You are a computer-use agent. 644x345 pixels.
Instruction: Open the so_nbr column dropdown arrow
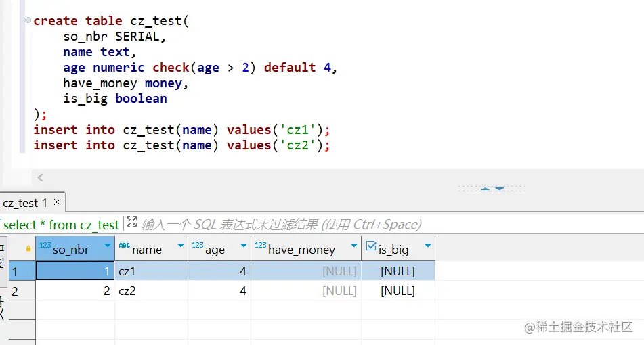click(107, 245)
